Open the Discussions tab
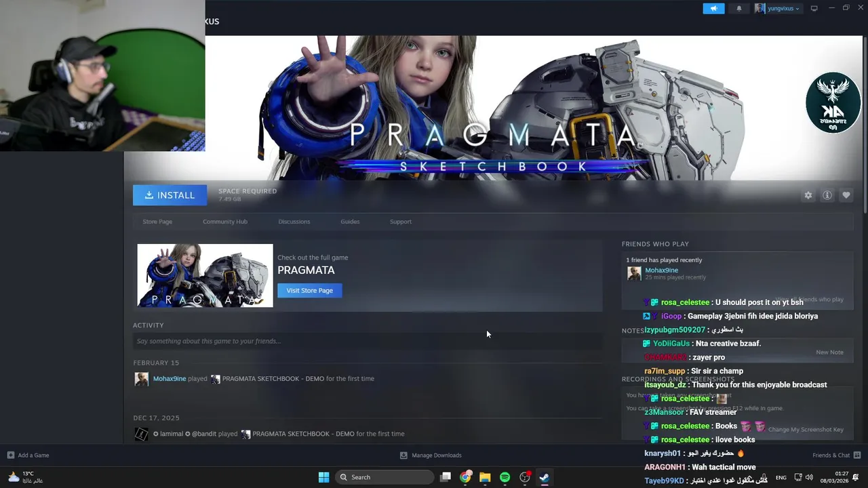 point(294,222)
